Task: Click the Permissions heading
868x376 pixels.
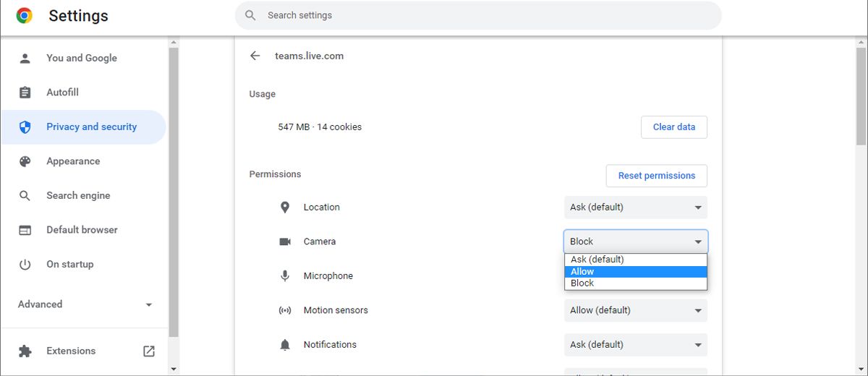Action: (275, 174)
